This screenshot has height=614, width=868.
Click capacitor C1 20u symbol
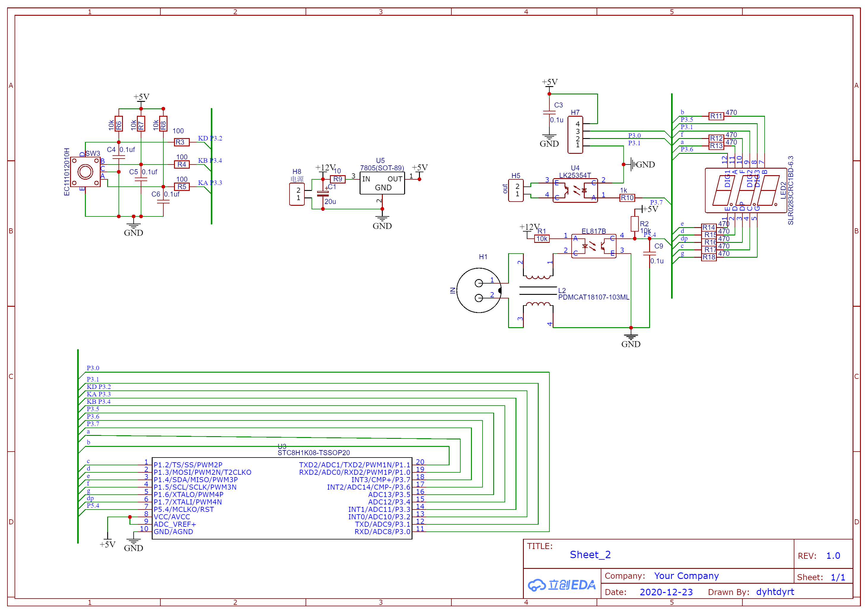(x=323, y=194)
